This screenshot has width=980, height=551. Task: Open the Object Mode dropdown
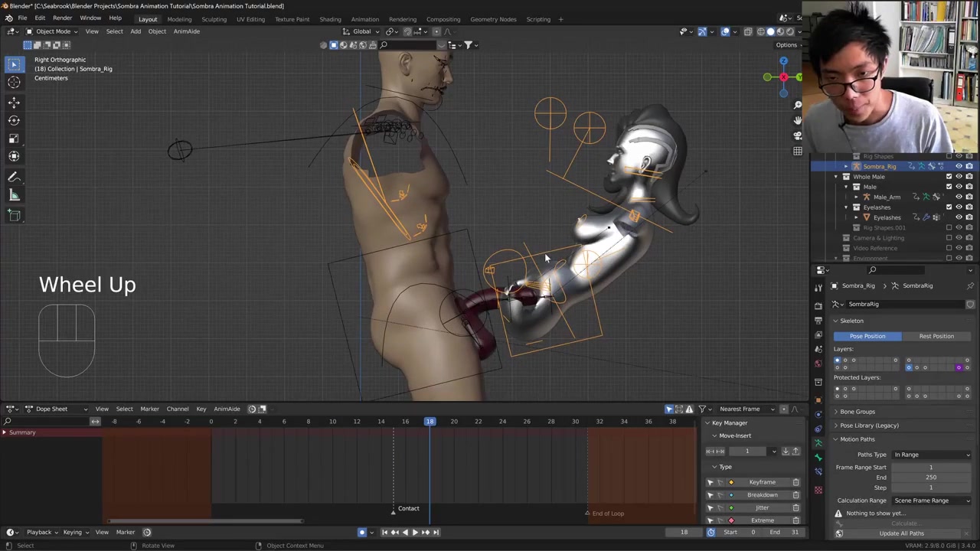click(x=52, y=31)
